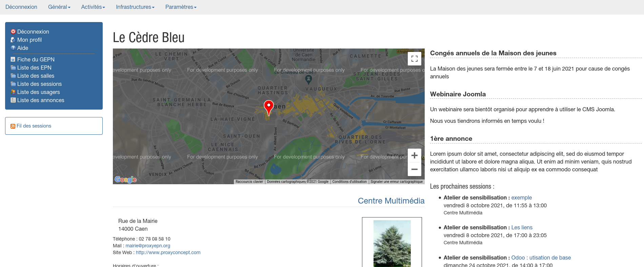Zoom out on the map

(414, 169)
